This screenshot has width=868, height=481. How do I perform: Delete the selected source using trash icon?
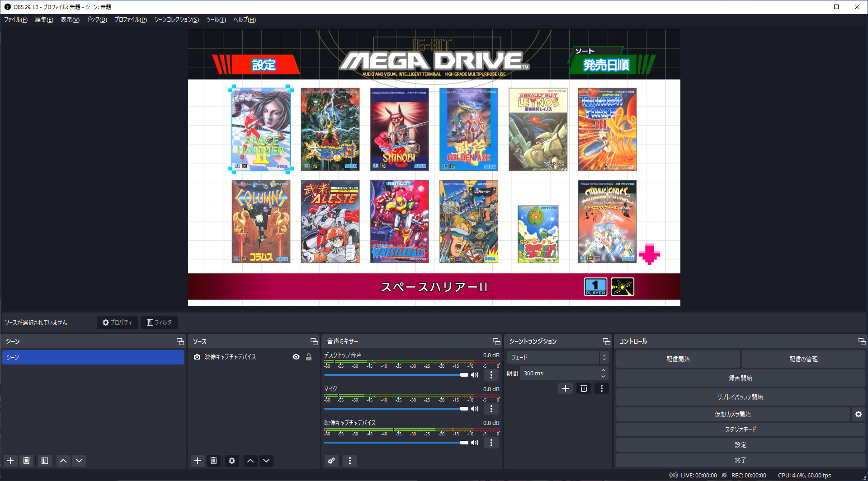pyautogui.click(x=213, y=461)
